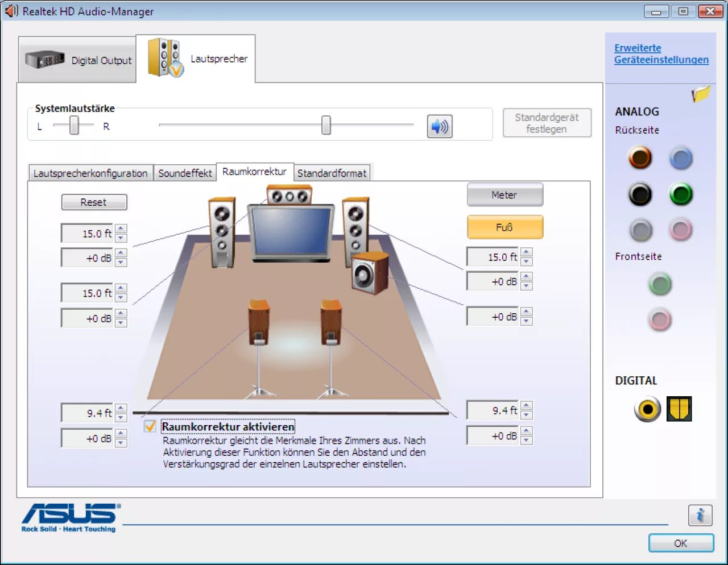Viewport: 728px width, 565px height.
Task: Click Standardgerät festlegen button
Action: 547,123
